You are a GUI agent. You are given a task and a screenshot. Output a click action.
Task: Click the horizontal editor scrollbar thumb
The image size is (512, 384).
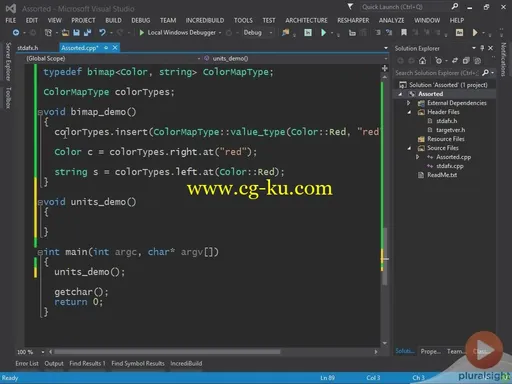coord(167,352)
